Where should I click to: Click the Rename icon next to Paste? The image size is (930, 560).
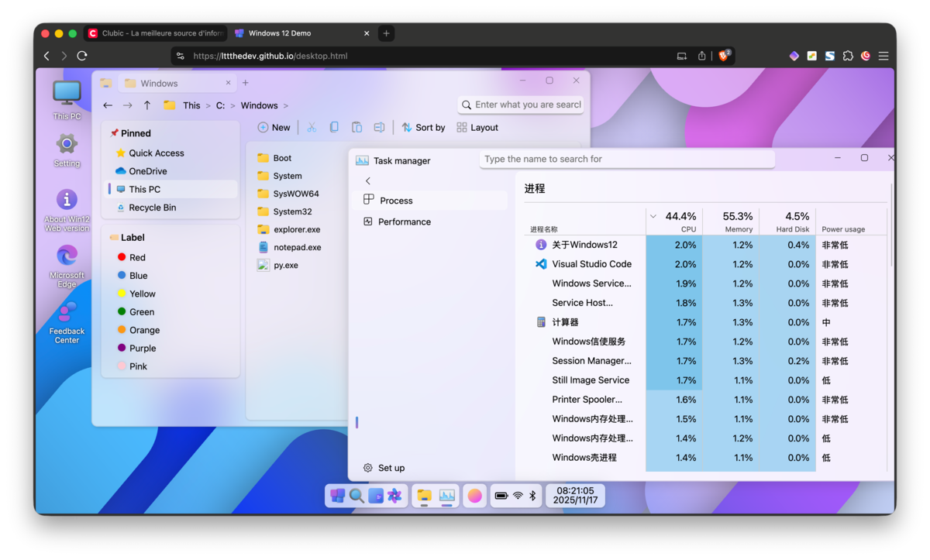pyautogui.click(x=379, y=127)
